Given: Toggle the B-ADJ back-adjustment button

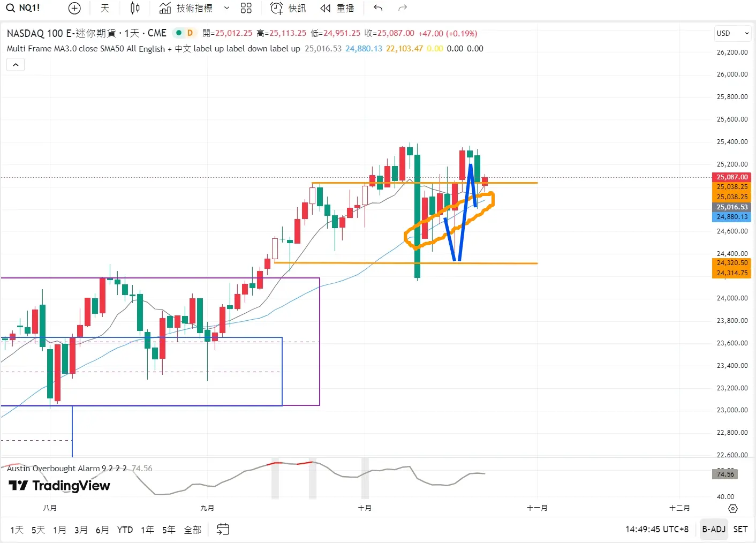Looking at the screenshot, I should tap(714, 529).
